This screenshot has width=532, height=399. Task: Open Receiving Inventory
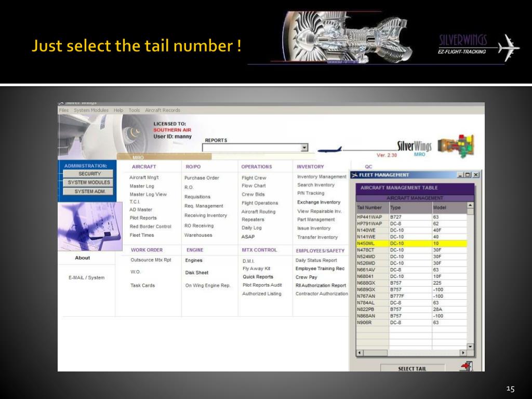coord(206,216)
